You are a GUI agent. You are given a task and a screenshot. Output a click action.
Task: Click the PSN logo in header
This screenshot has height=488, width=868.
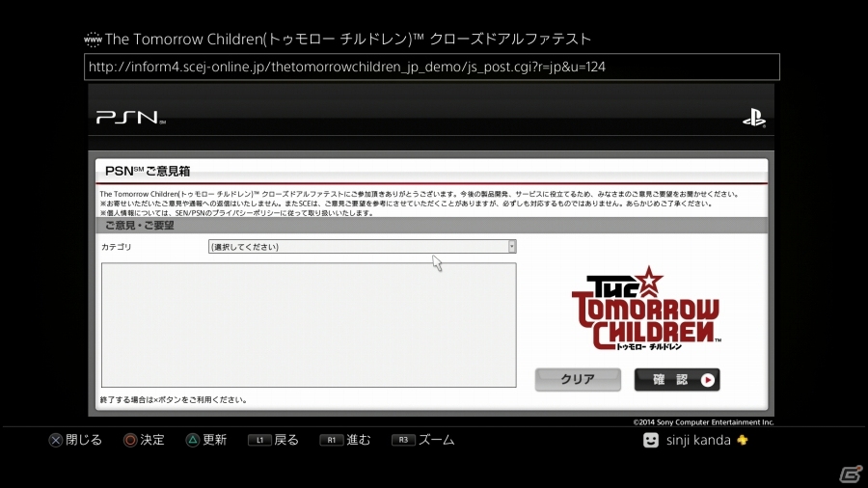130,118
